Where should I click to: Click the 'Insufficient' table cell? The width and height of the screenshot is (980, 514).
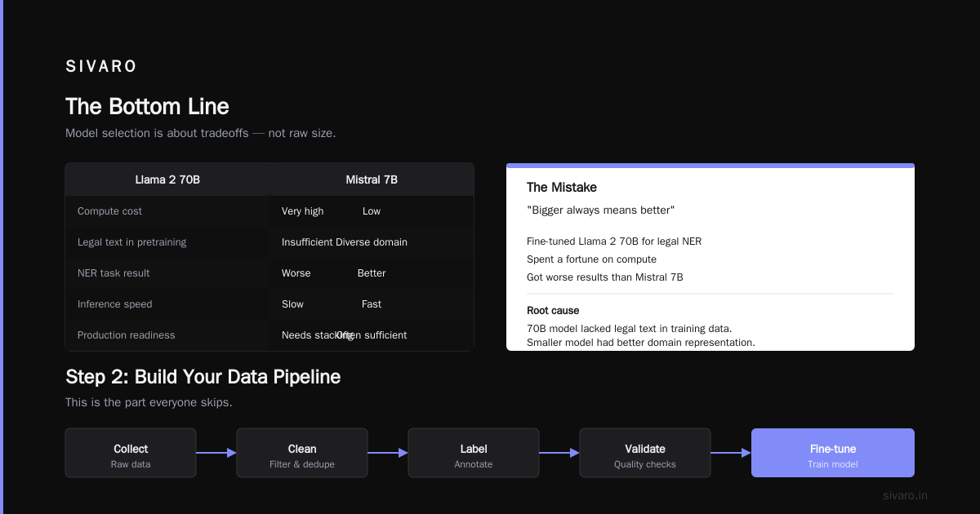coord(307,242)
